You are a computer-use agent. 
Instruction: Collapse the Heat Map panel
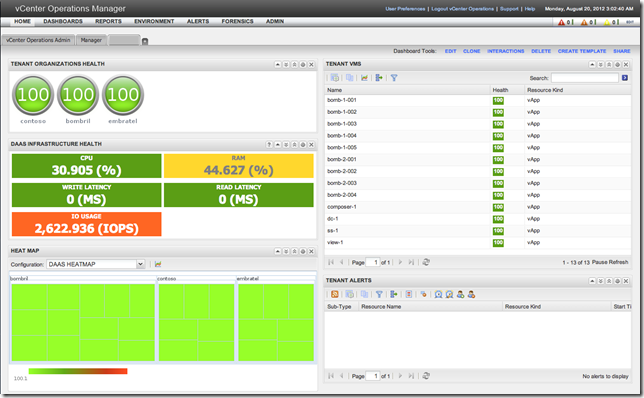[278, 251]
